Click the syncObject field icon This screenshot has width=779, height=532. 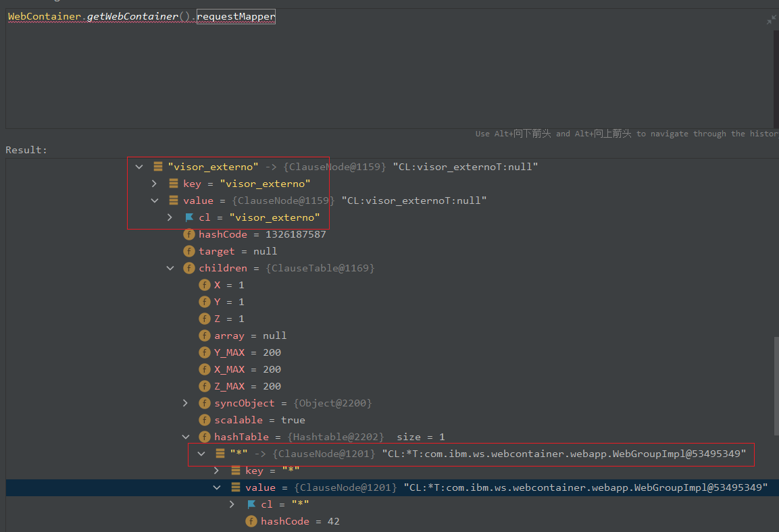pyautogui.click(x=204, y=403)
